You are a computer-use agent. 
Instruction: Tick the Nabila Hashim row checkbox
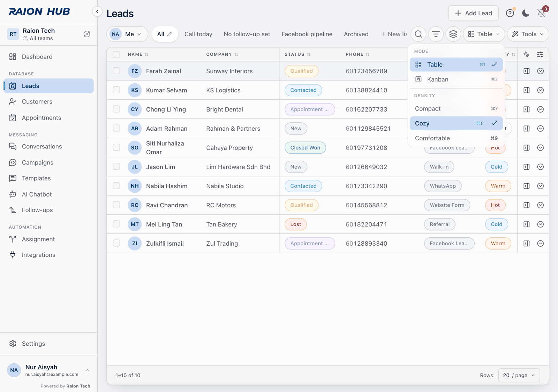(116, 186)
